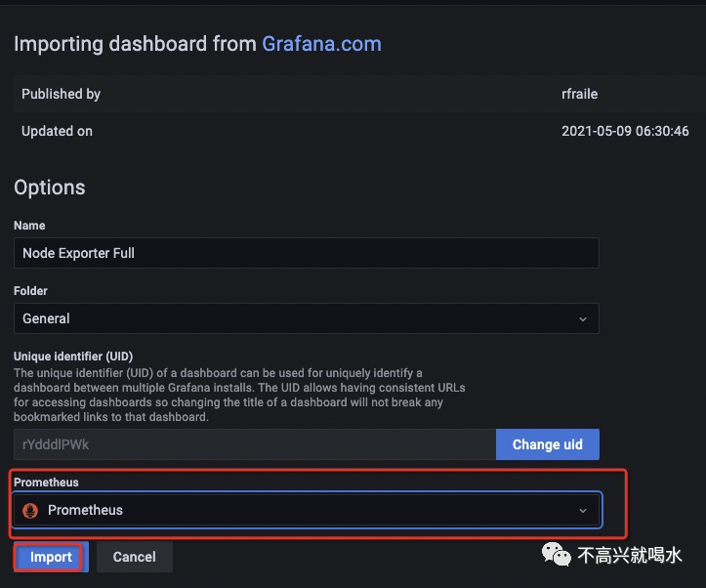
Task: Expand the Folder dropdown chevron arrow
Action: click(x=583, y=319)
